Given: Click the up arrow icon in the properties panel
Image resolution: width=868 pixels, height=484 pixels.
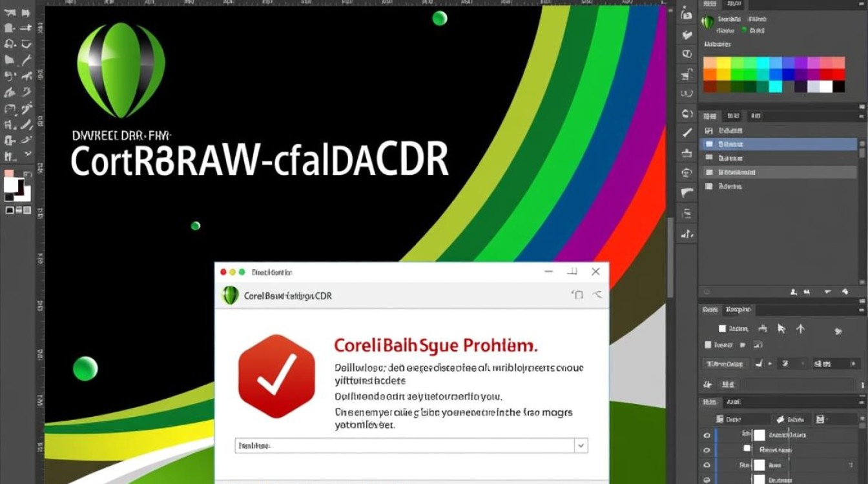Looking at the screenshot, I should coord(801,328).
